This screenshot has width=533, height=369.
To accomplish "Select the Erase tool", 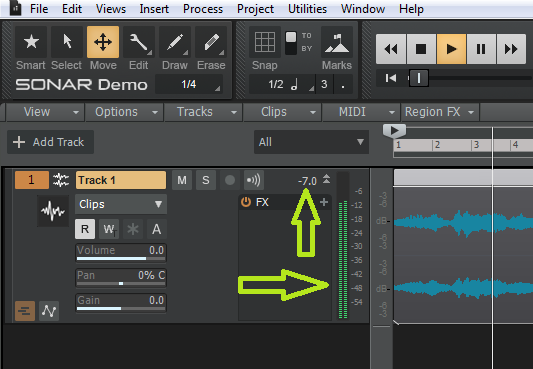I will point(211,42).
